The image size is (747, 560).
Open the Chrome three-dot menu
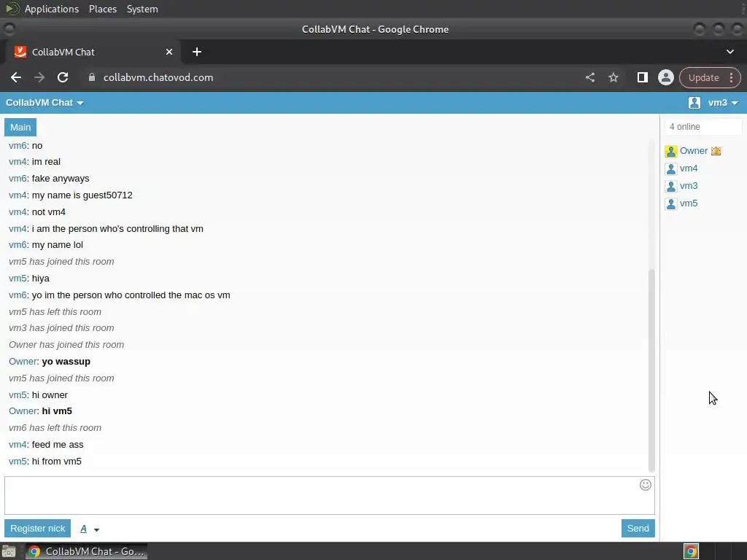(x=731, y=77)
